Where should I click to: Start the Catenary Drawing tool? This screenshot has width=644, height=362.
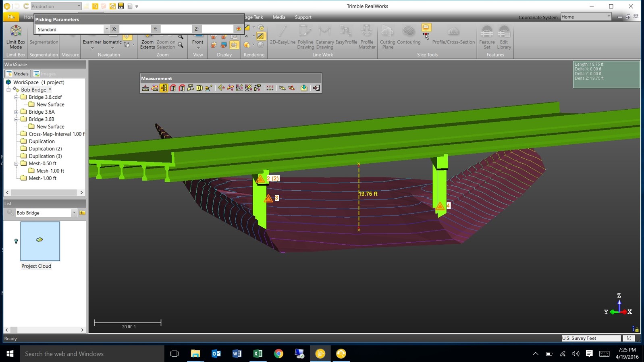[325, 37]
